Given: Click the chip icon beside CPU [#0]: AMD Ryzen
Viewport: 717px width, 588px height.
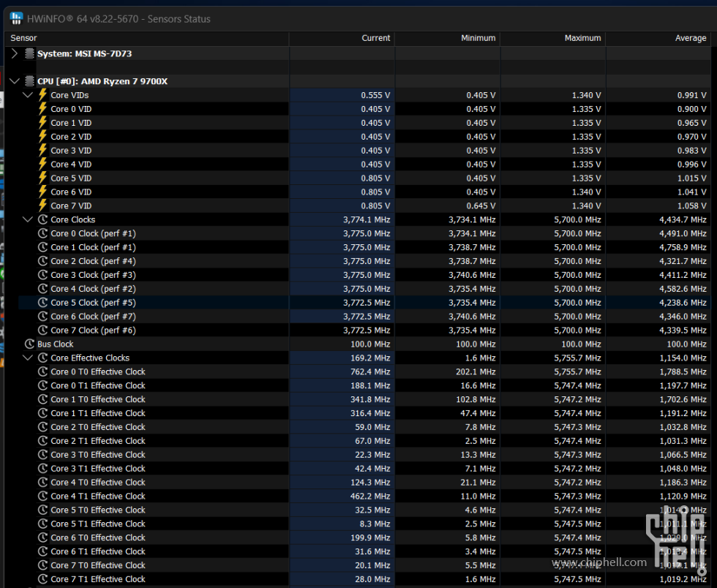Looking at the screenshot, I should [29, 81].
